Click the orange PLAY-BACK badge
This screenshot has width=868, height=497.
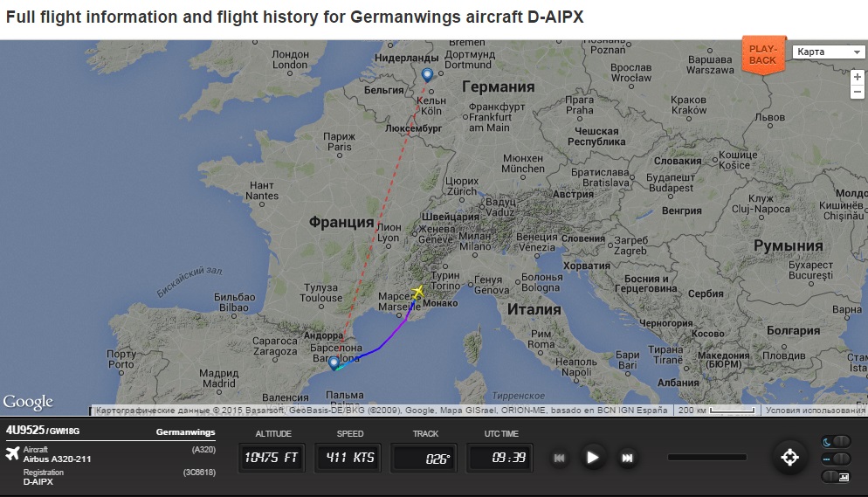tap(763, 54)
